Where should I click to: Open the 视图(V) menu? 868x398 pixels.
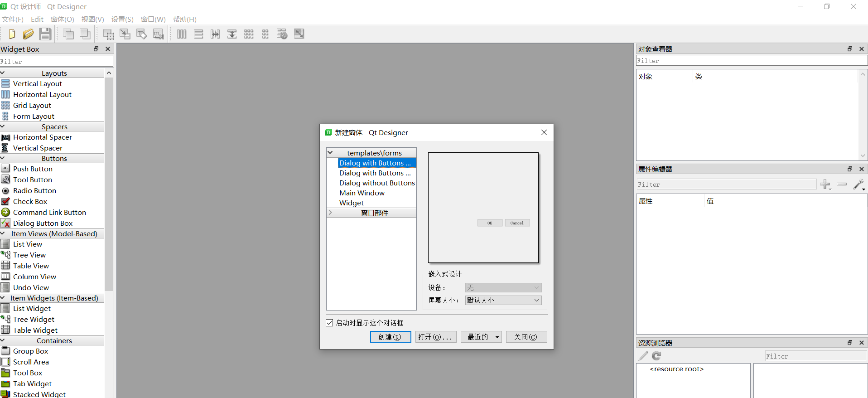tap(93, 19)
